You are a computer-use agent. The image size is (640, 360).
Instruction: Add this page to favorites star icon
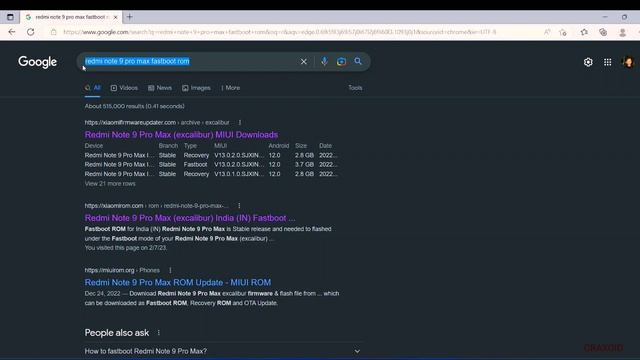tap(563, 32)
